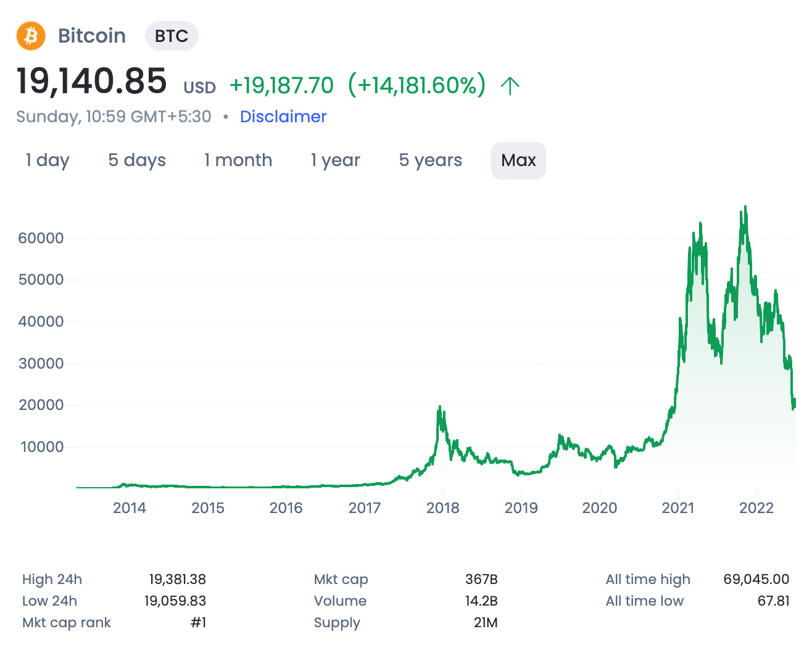
Task: Open the Disclaimer link
Action: pyautogui.click(x=283, y=117)
